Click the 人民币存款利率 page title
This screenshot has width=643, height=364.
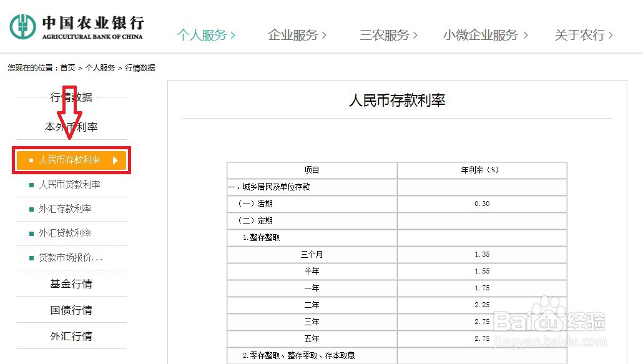[397, 100]
